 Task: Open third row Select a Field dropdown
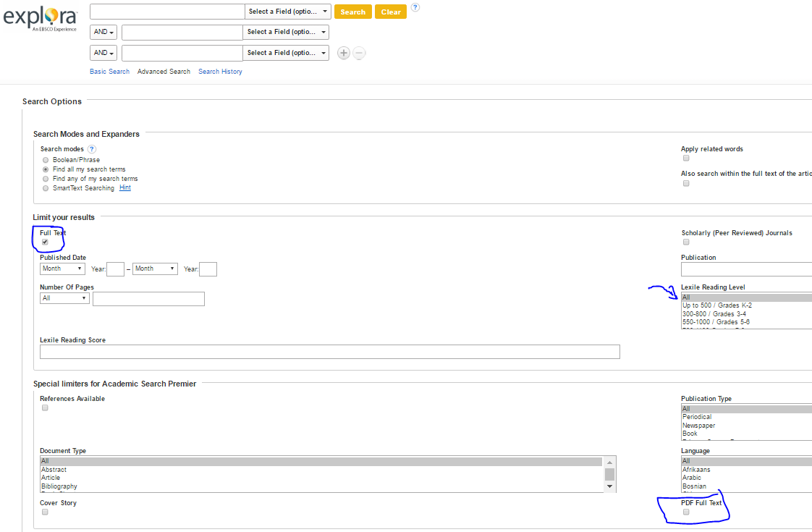(x=286, y=53)
